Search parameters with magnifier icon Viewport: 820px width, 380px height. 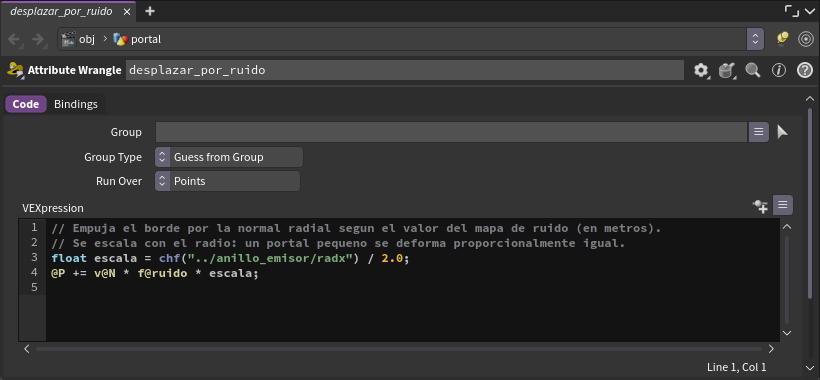753,70
